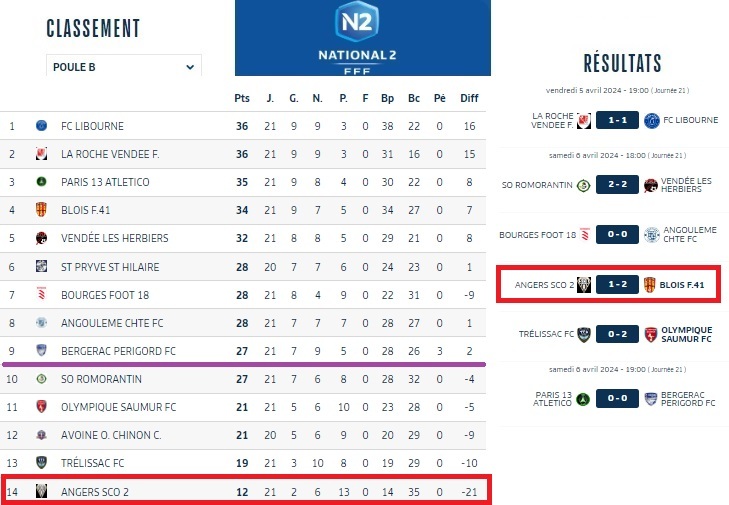Click the Olympique Saumur crest in results
The height and width of the screenshot is (505, 729).
pyautogui.click(x=650, y=335)
